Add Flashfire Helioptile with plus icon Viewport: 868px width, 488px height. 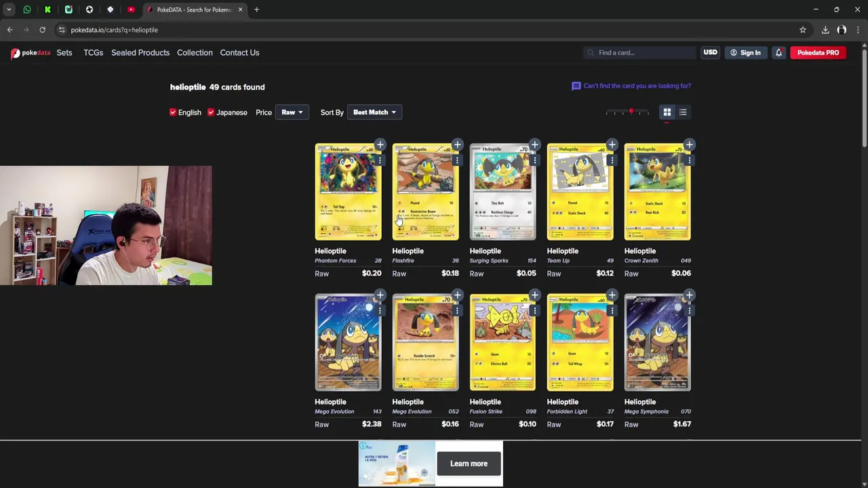click(457, 144)
